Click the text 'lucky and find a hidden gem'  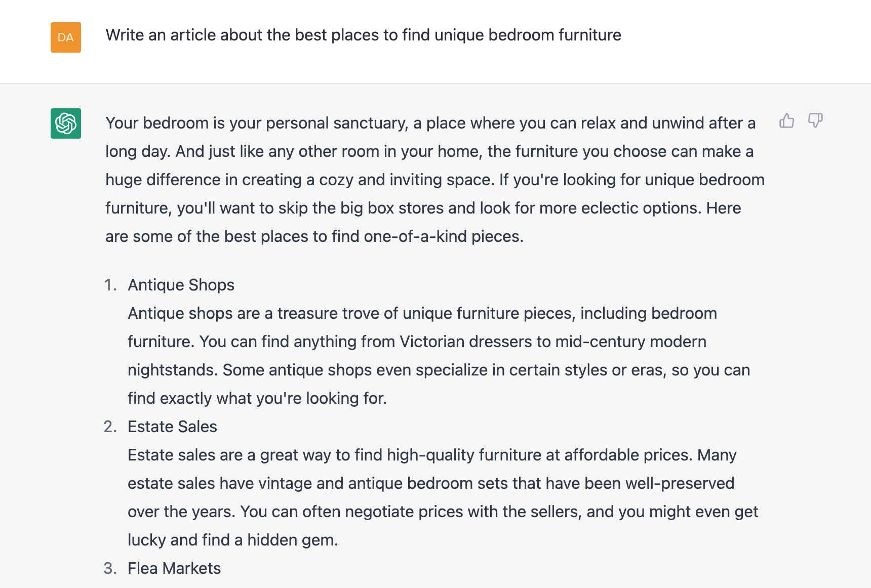coord(232,540)
